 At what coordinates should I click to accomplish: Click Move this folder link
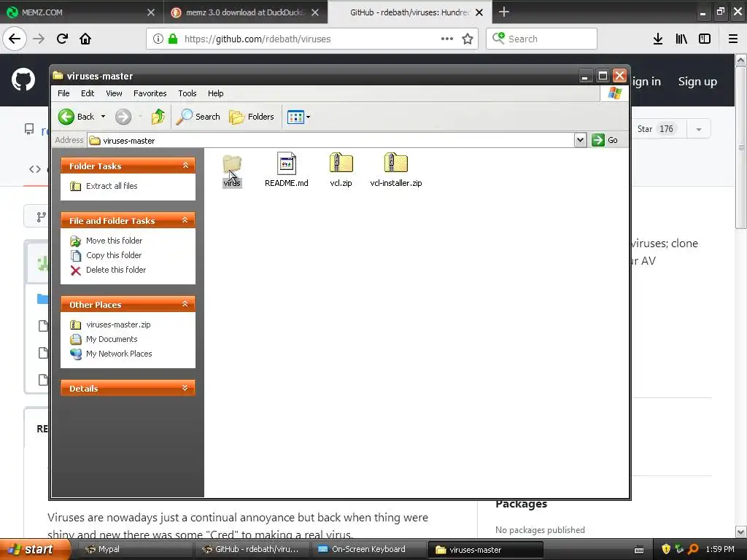pyautogui.click(x=114, y=241)
